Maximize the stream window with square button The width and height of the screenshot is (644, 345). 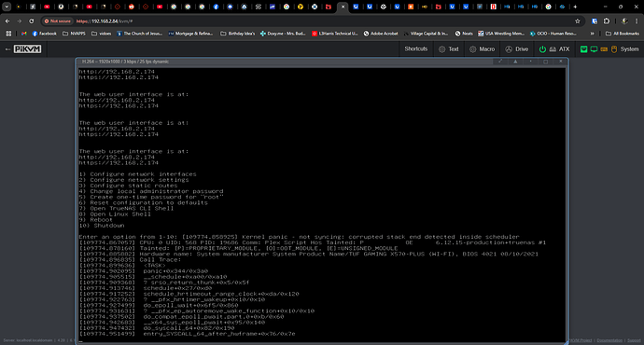(545, 62)
